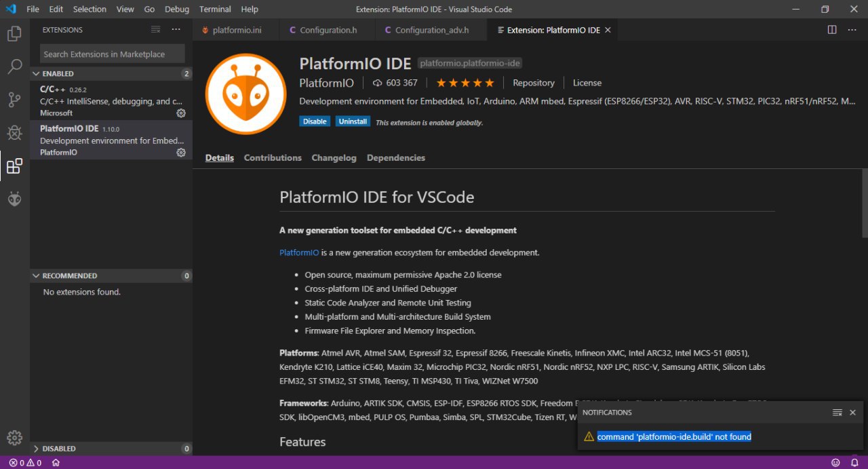This screenshot has height=469, width=868.
Task: Click 'No extensions found.' text
Action: click(81, 292)
